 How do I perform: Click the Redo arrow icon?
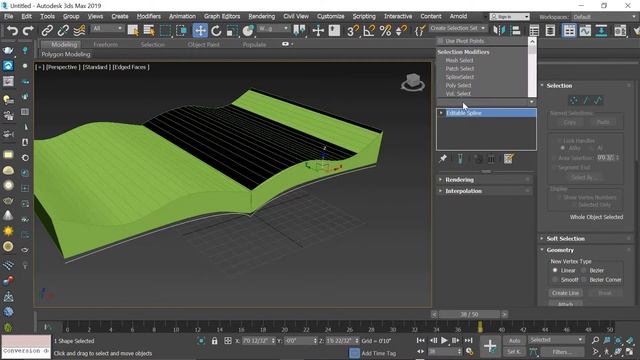click(28, 31)
